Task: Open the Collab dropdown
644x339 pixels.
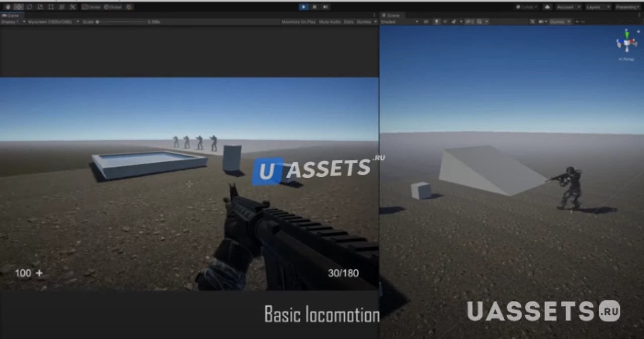Action: click(x=527, y=7)
